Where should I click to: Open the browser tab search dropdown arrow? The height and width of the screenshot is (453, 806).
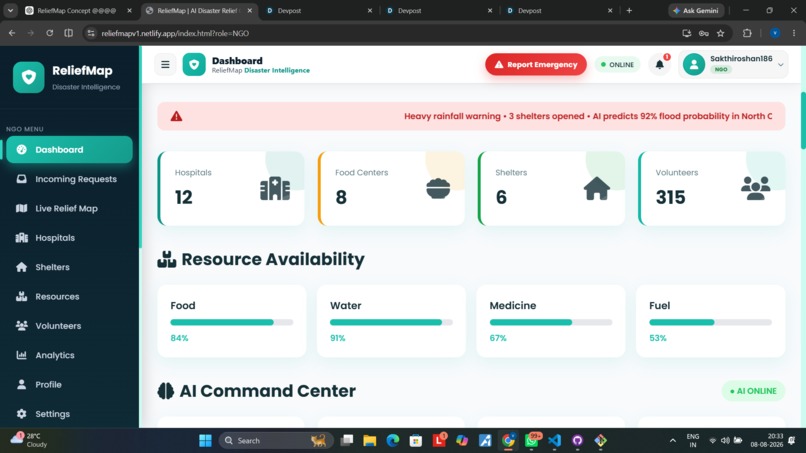pyautogui.click(x=10, y=10)
